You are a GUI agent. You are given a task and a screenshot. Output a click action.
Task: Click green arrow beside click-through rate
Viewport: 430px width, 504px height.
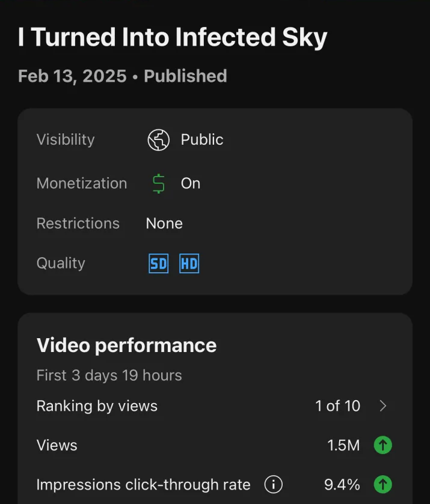click(383, 484)
